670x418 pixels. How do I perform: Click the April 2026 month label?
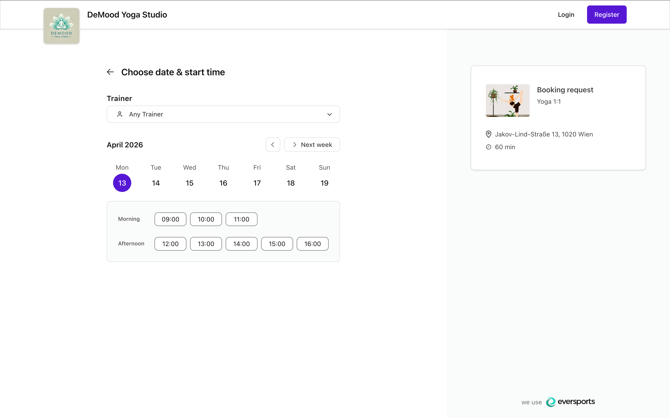pos(125,145)
